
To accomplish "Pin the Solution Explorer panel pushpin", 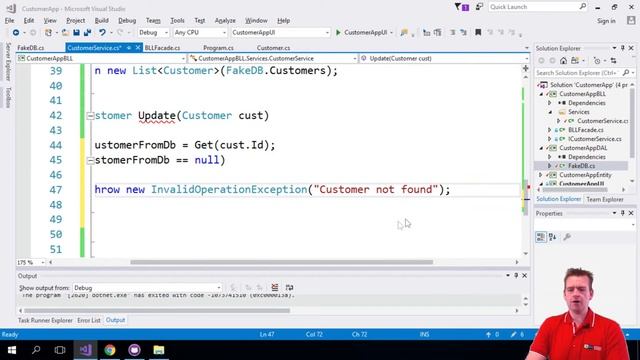I will coord(622,48).
